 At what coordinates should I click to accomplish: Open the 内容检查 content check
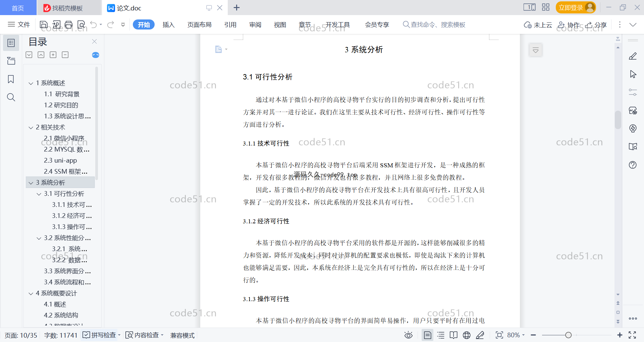[144, 335]
